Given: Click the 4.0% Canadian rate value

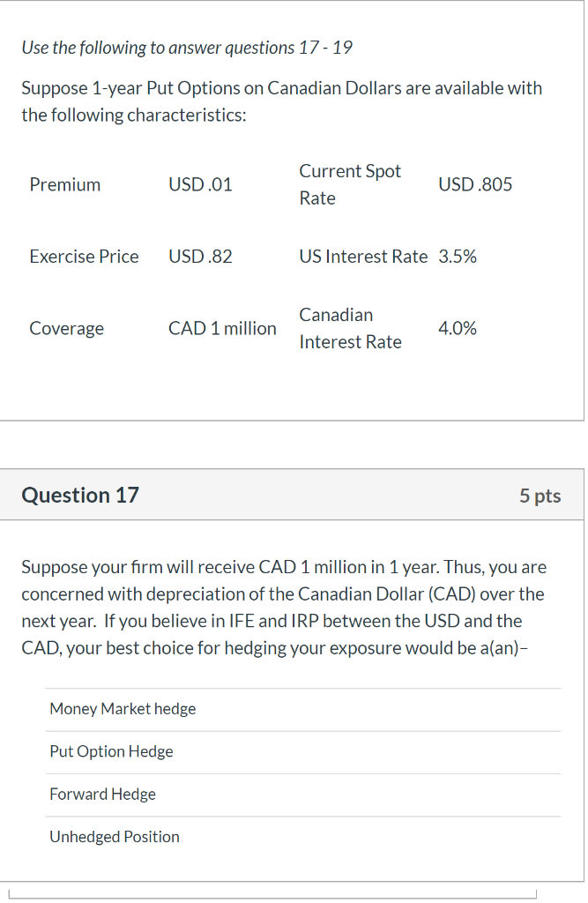Looking at the screenshot, I should 457,328.
